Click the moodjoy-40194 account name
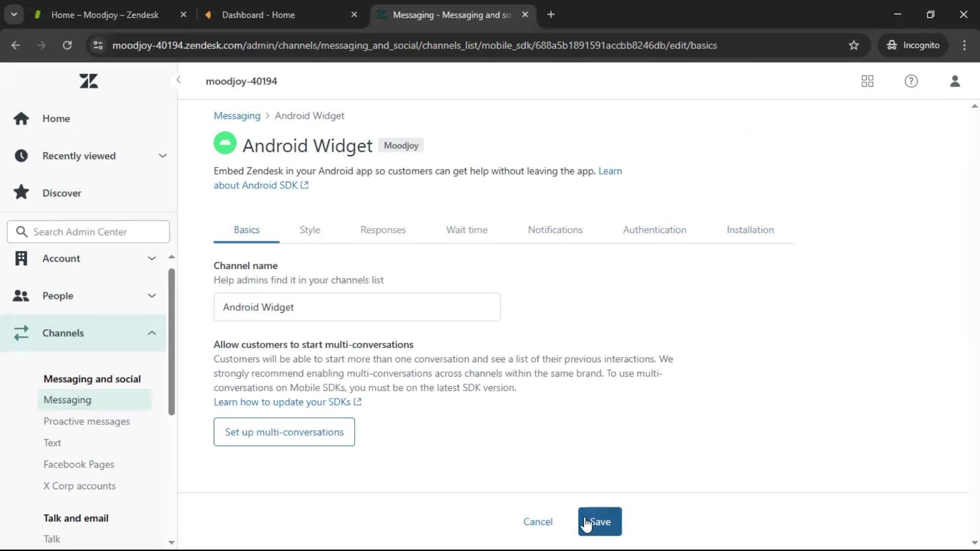The image size is (980, 551). (241, 81)
